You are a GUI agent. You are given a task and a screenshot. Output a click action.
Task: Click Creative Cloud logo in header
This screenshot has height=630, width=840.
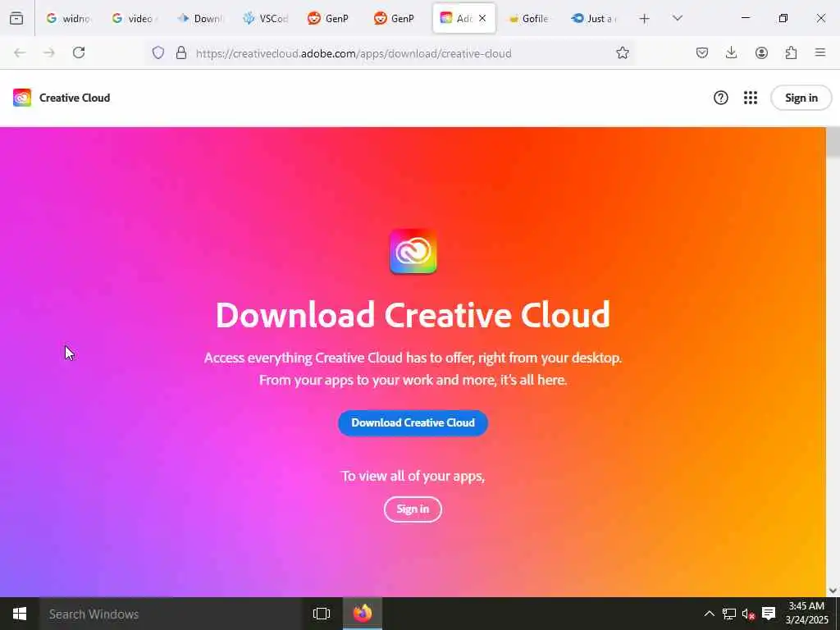point(22,98)
